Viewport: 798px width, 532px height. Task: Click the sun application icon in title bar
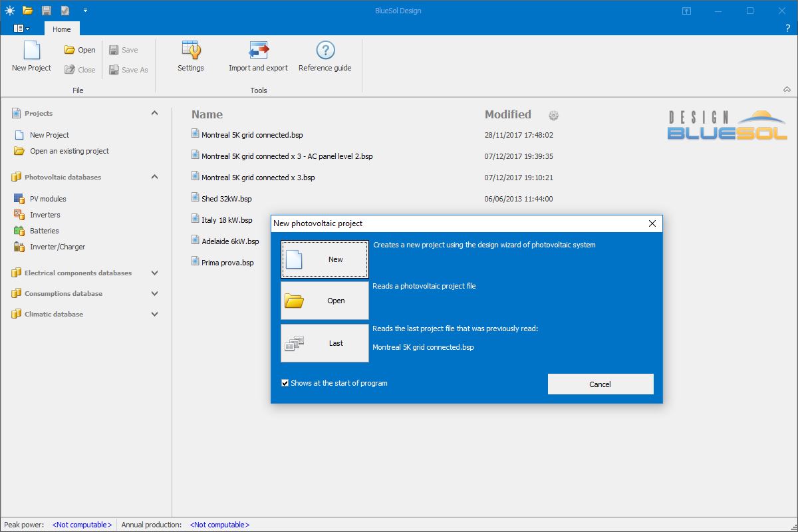(x=9, y=10)
